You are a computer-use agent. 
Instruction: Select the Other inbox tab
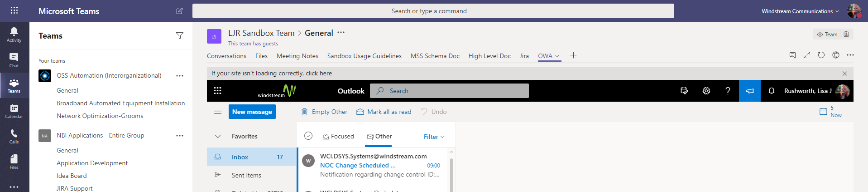(x=379, y=136)
